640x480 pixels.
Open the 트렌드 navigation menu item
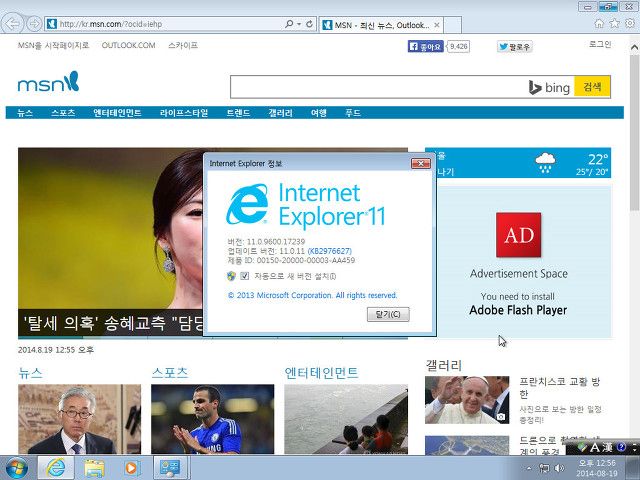tap(238, 113)
